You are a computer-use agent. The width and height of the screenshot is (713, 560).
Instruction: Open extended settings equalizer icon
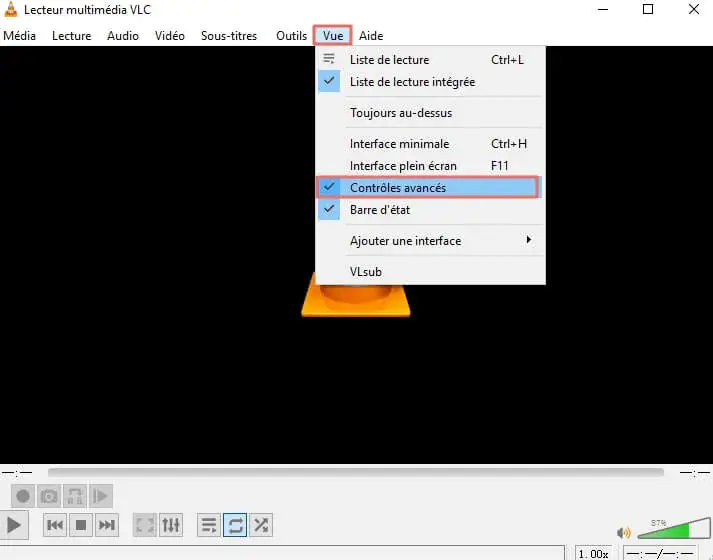tap(171, 524)
